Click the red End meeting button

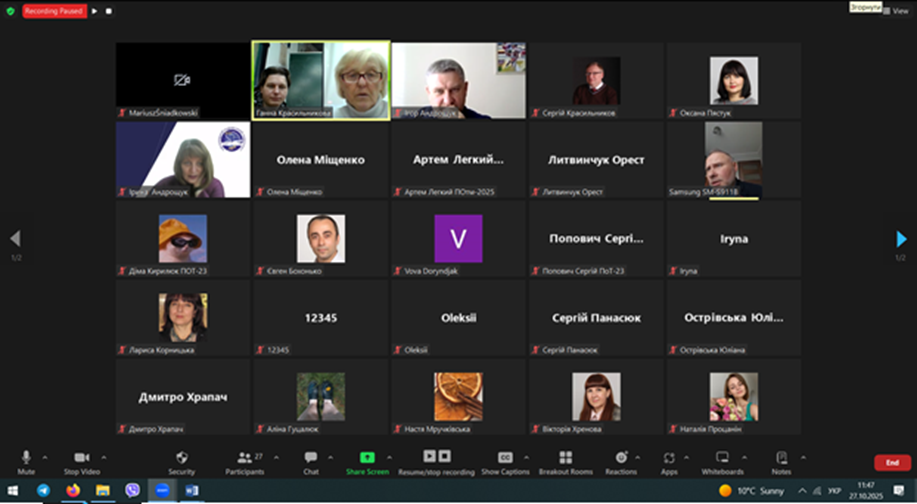point(891,463)
